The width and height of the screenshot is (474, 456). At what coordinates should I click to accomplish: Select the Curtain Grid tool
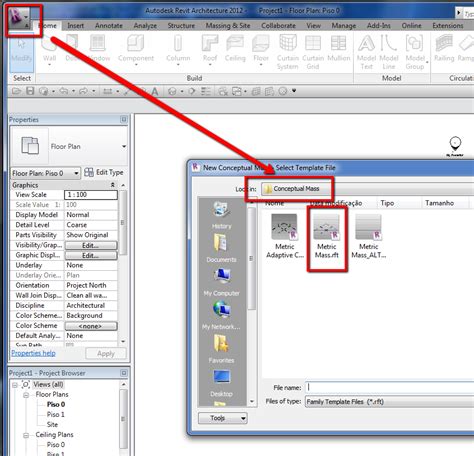[x=313, y=52]
